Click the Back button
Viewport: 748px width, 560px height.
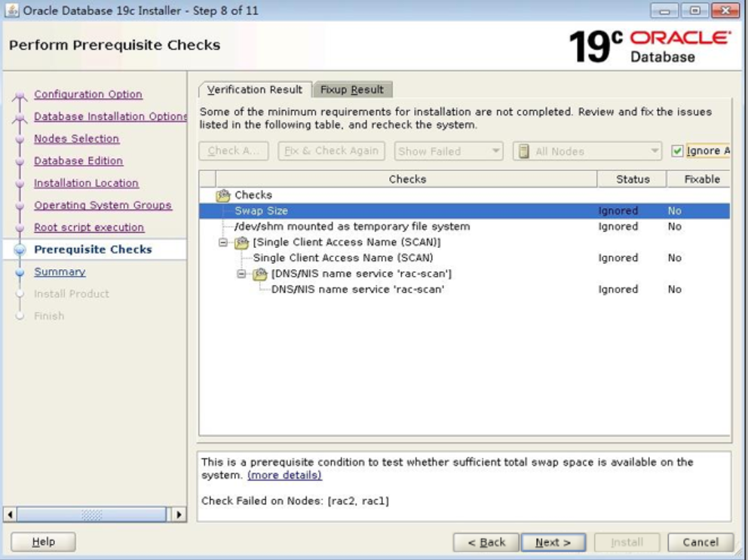[486, 543]
